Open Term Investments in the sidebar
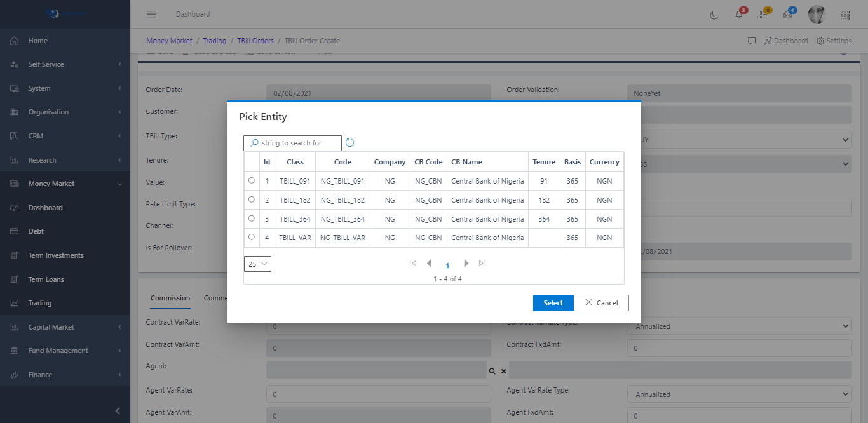Viewport: 868px width, 423px height. click(x=56, y=255)
